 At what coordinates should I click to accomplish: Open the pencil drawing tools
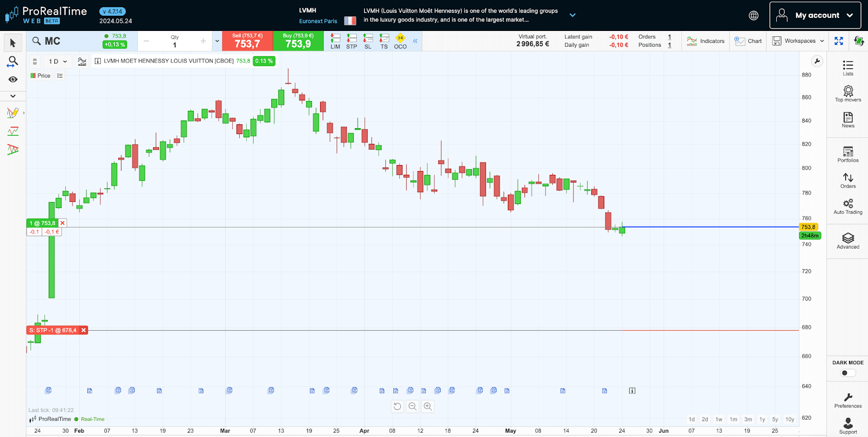(x=12, y=113)
